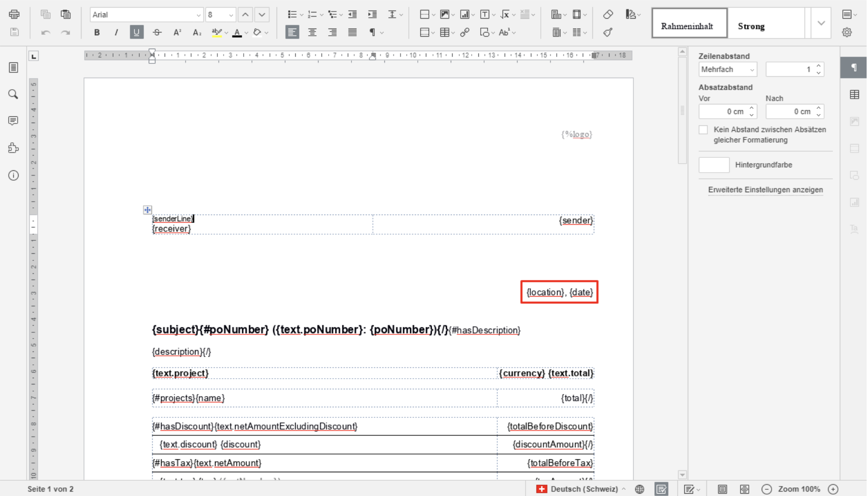Enable Kein Abstand zwischen Absätzen checkbox
The image size is (868, 496).
[703, 130]
